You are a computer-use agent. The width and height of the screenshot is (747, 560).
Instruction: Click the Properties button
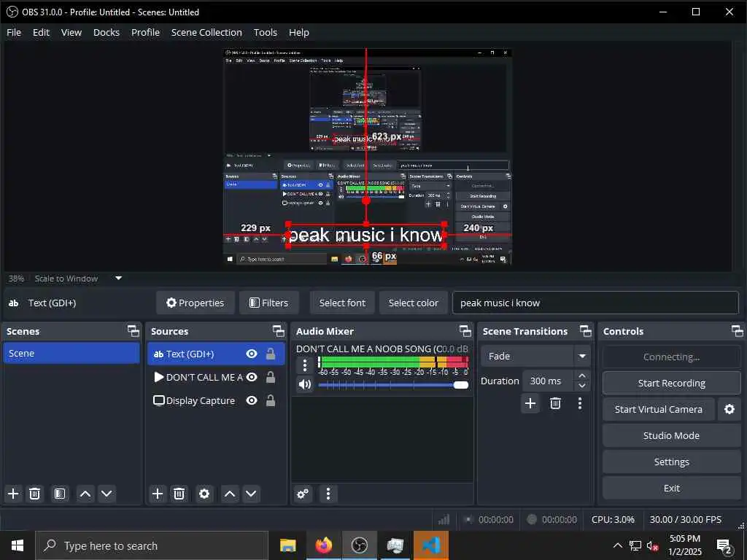pyautogui.click(x=196, y=303)
